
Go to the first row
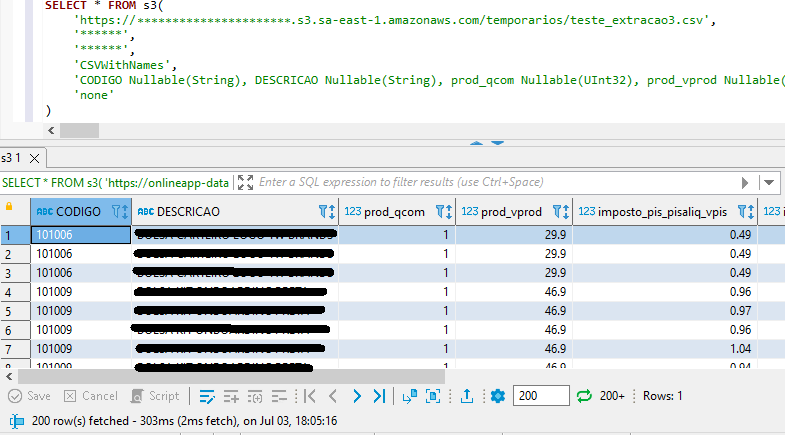[x=310, y=396]
